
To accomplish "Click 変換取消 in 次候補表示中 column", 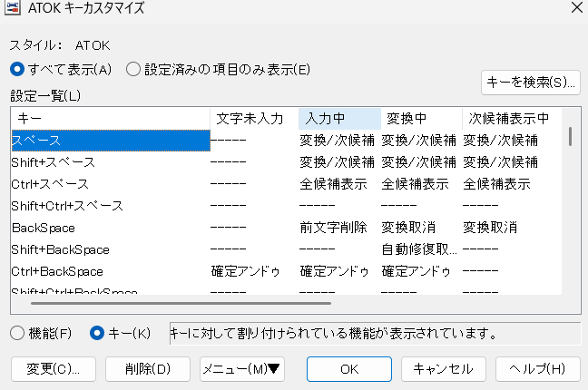I will (490, 228).
